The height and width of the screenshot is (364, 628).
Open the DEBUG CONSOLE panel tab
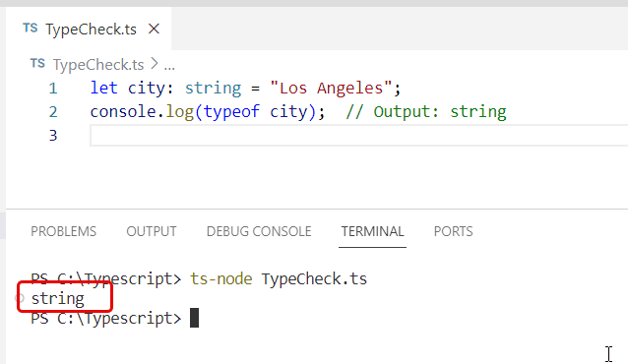[x=259, y=231]
